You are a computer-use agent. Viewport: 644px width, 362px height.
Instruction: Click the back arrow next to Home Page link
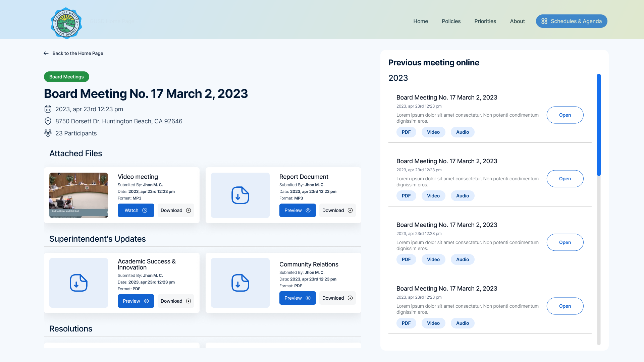(x=46, y=53)
